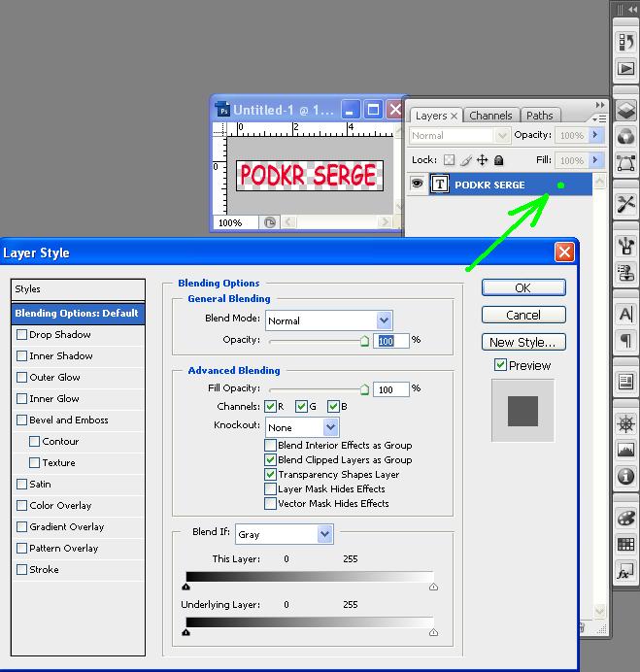Screen dimensions: 640x672
Task: Click the lock transparent pixels icon
Action: (449, 160)
